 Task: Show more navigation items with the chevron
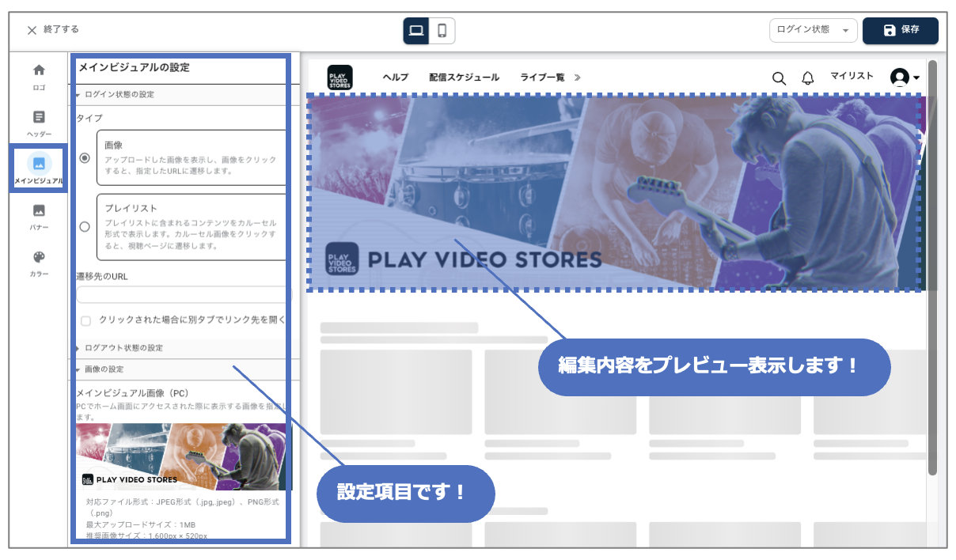578,78
